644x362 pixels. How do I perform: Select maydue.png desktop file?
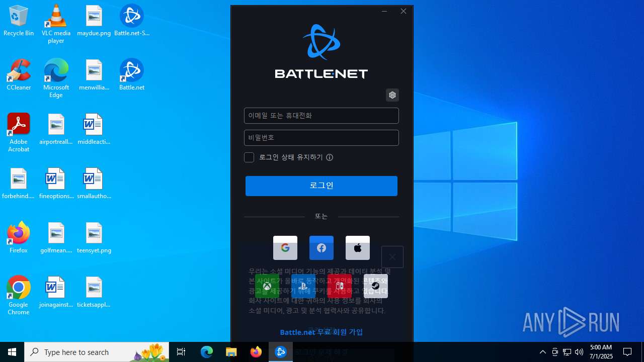pyautogui.click(x=94, y=21)
